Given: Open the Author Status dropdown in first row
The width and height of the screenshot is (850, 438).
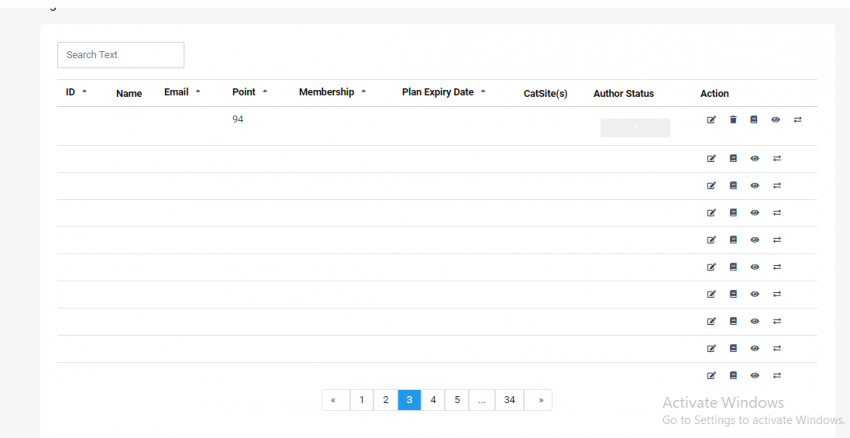Looking at the screenshot, I should click(x=635, y=128).
